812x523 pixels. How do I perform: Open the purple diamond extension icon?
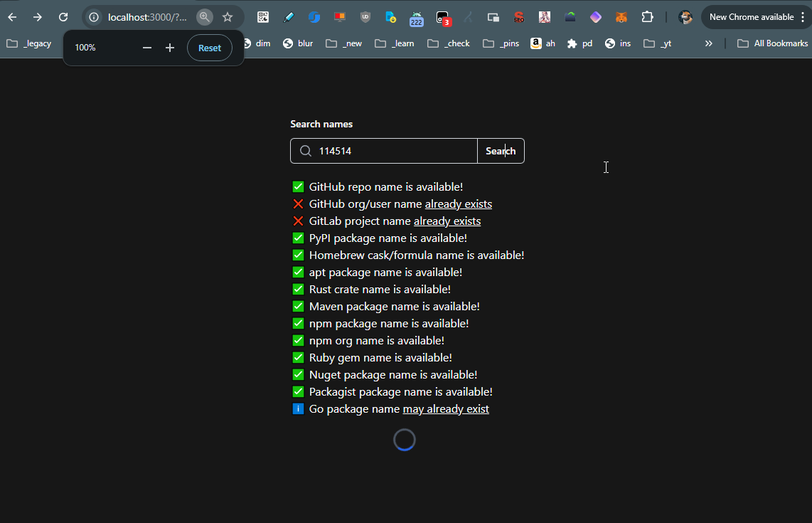tap(596, 17)
